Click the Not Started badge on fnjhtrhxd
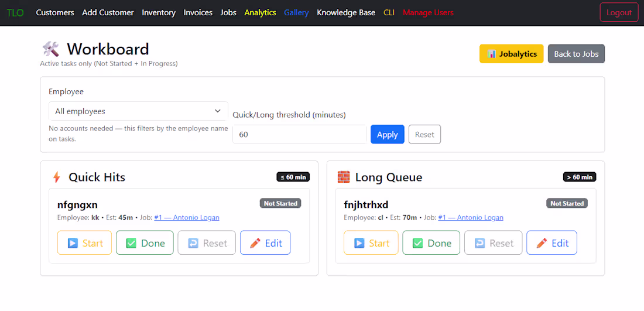Viewport: 644px width, 311px height. pyautogui.click(x=567, y=203)
